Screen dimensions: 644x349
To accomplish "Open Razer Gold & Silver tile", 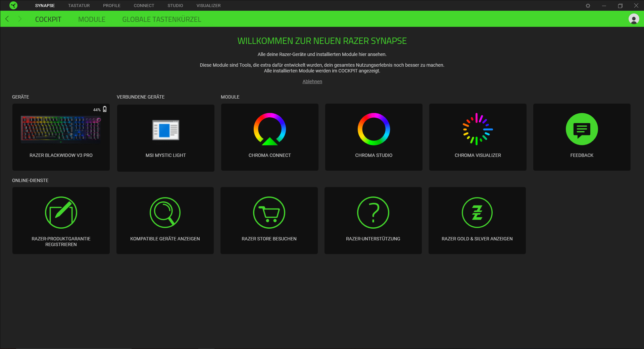I will [477, 220].
